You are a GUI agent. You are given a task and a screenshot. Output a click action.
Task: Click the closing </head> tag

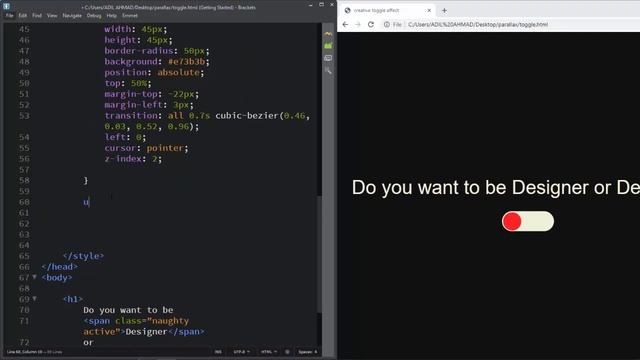point(59,267)
